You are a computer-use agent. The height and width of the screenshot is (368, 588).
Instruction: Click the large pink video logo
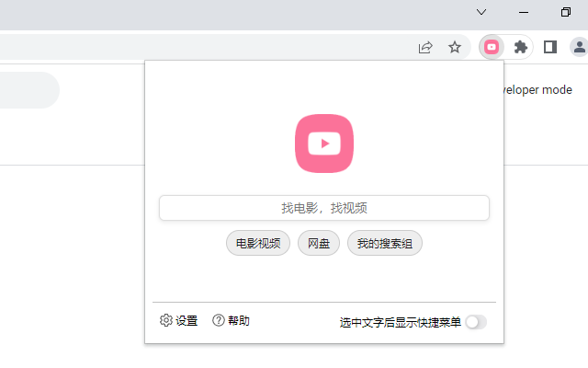point(324,144)
